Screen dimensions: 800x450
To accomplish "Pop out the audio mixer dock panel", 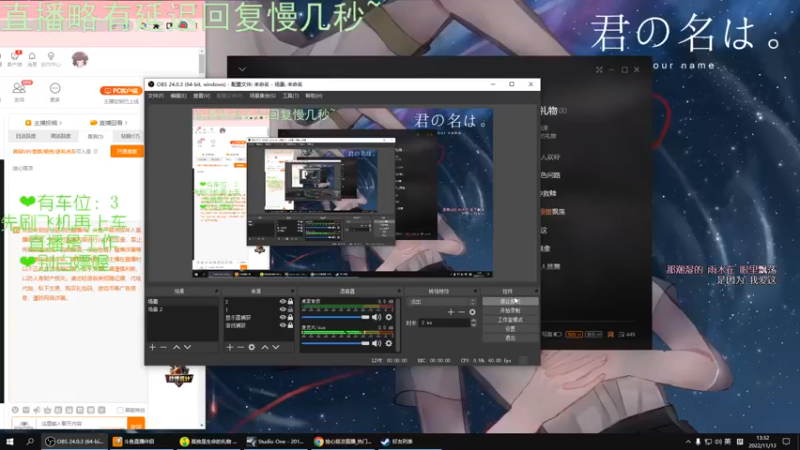I will (x=399, y=291).
